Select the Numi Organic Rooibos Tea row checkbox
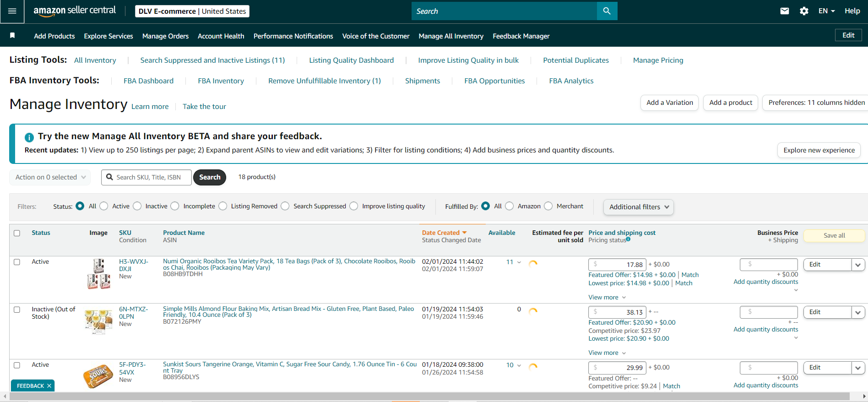868x402 pixels. (x=17, y=262)
